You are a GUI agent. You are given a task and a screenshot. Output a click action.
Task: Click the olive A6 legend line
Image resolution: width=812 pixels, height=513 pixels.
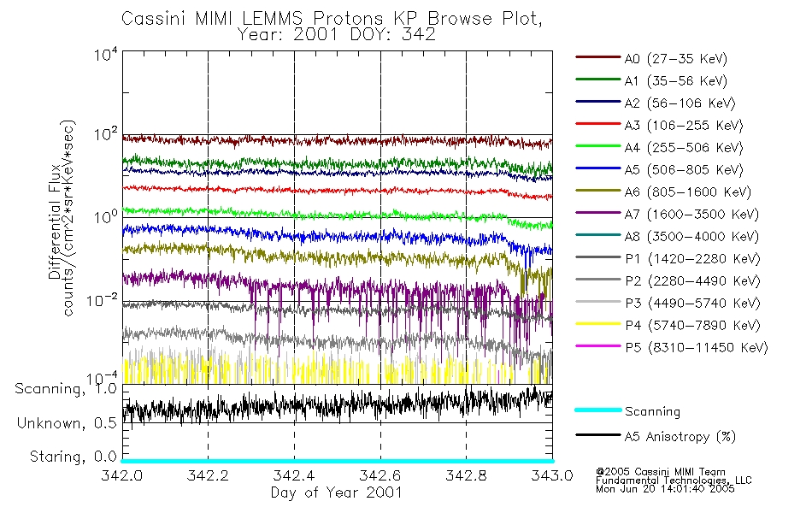pyautogui.click(x=597, y=190)
